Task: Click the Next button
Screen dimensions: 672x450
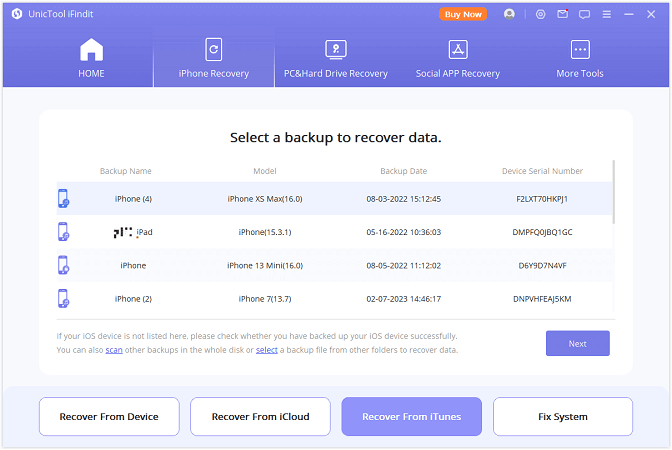Action: [x=577, y=343]
